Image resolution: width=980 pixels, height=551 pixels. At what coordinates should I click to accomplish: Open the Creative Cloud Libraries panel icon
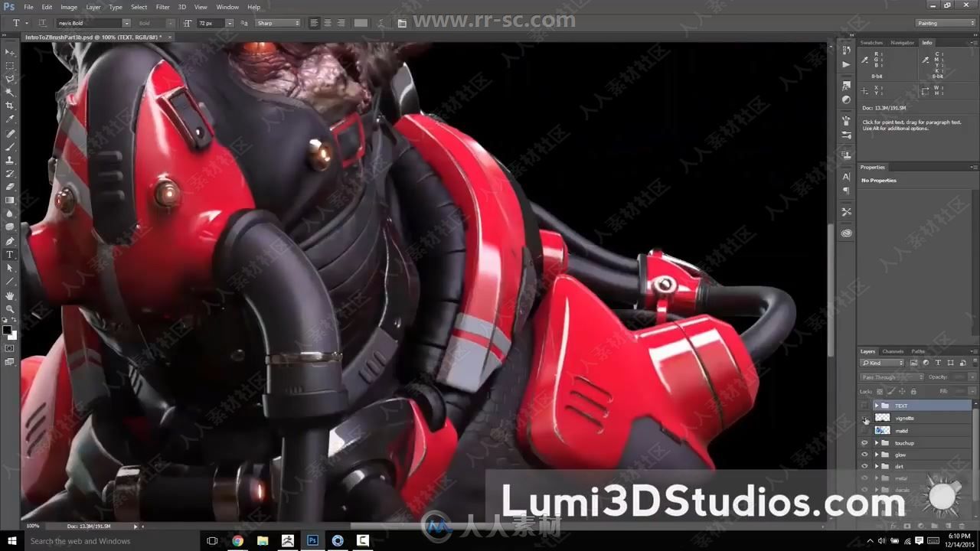tap(846, 233)
